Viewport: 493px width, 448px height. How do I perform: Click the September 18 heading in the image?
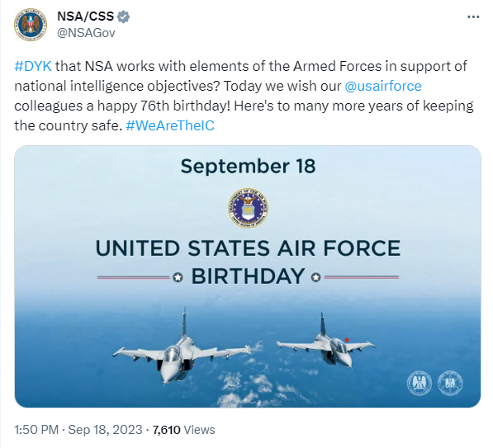(x=248, y=166)
